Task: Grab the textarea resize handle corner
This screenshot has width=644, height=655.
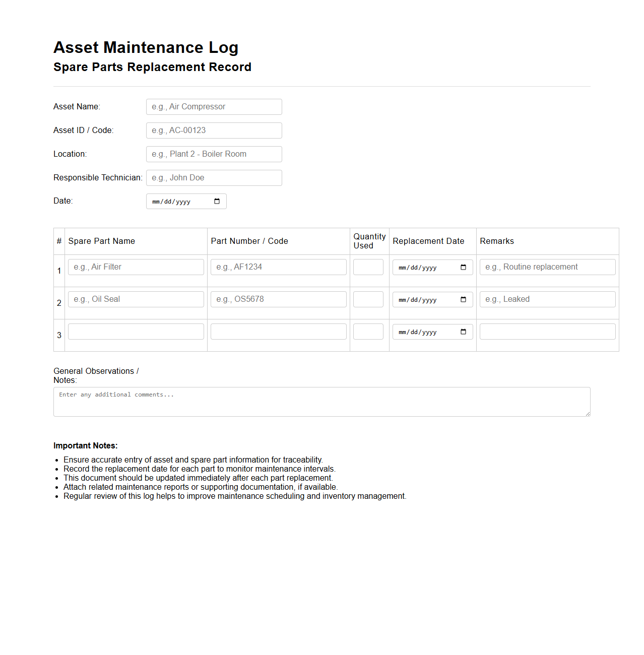Action: [x=588, y=414]
